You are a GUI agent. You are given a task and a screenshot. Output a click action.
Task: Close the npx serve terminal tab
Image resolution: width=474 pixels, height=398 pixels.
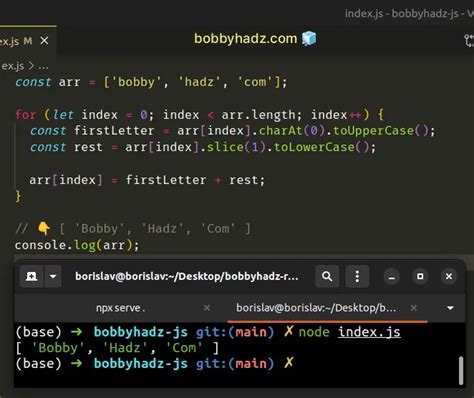[x=207, y=308]
